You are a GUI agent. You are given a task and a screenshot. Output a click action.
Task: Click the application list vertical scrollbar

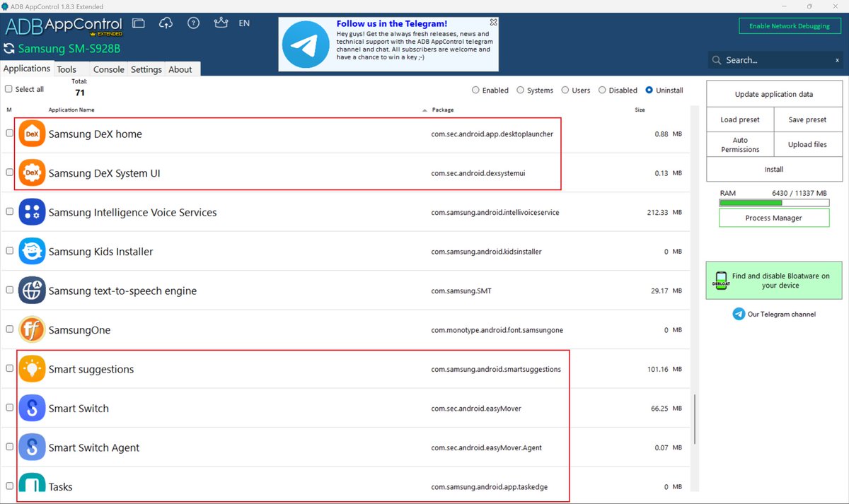[x=695, y=419]
